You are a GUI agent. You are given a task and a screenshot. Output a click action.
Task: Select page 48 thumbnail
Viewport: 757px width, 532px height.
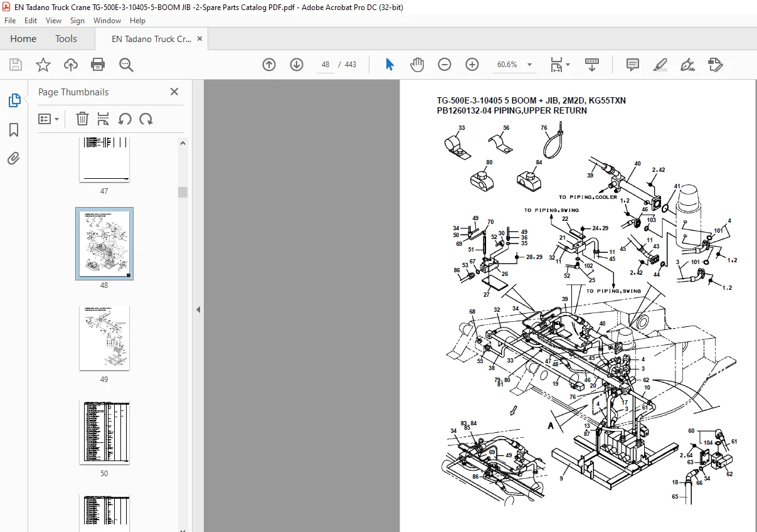click(104, 243)
